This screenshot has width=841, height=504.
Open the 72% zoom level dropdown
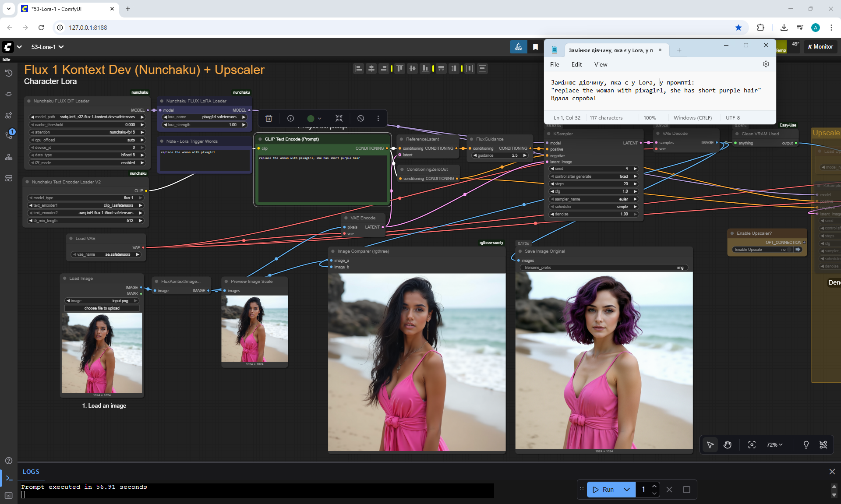(x=774, y=445)
